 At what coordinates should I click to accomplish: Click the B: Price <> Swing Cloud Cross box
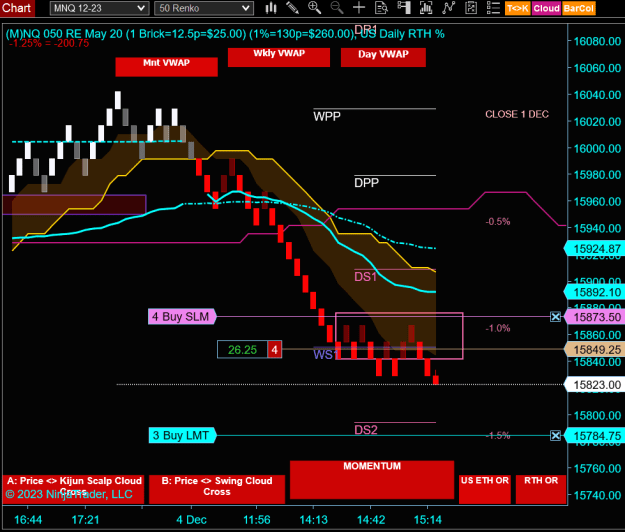pos(217,489)
